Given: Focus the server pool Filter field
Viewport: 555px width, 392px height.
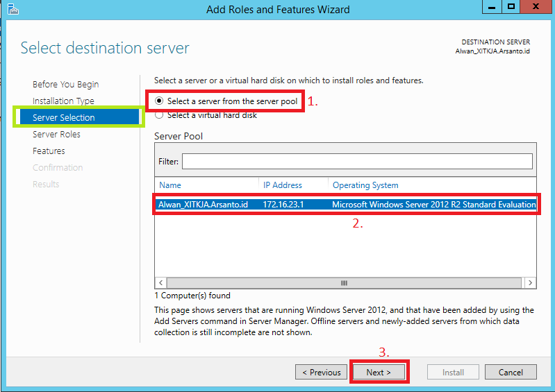Looking at the screenshot, I should coord(357,162).
